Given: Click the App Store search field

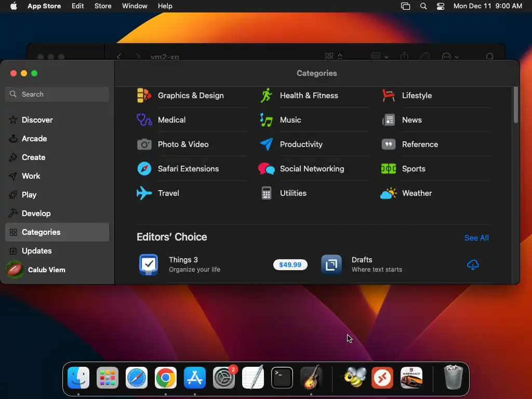Looking at the screenshot, I should pos(57,94).
